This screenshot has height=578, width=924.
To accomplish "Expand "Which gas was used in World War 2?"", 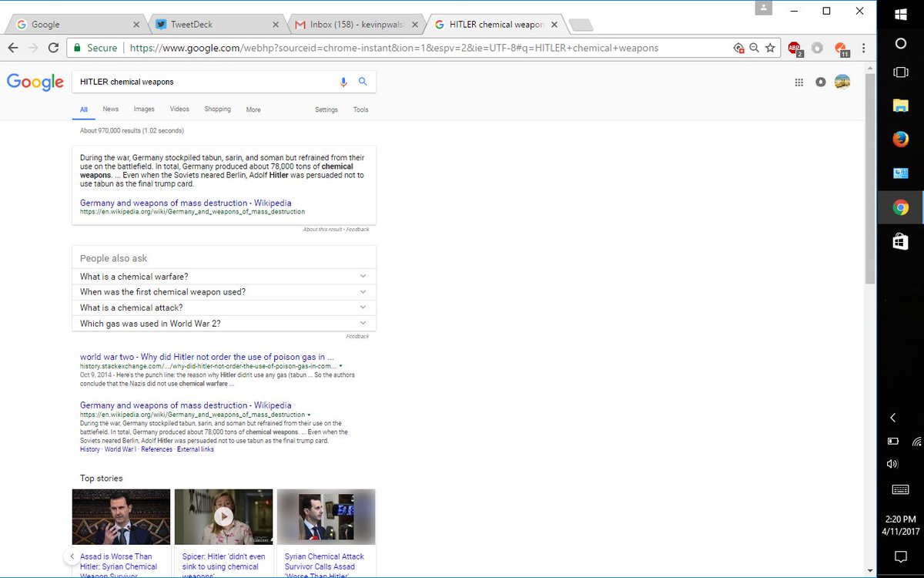I will (x=224, y=324).
